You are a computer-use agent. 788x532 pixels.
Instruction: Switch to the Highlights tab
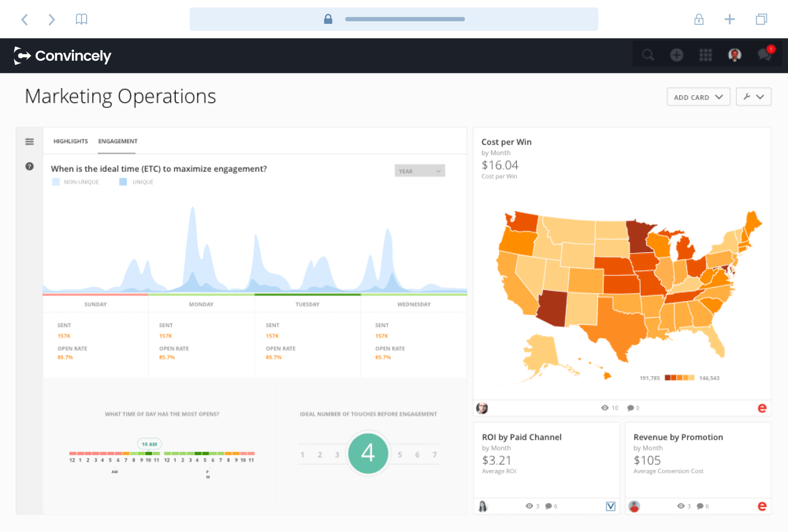point(70,141)
